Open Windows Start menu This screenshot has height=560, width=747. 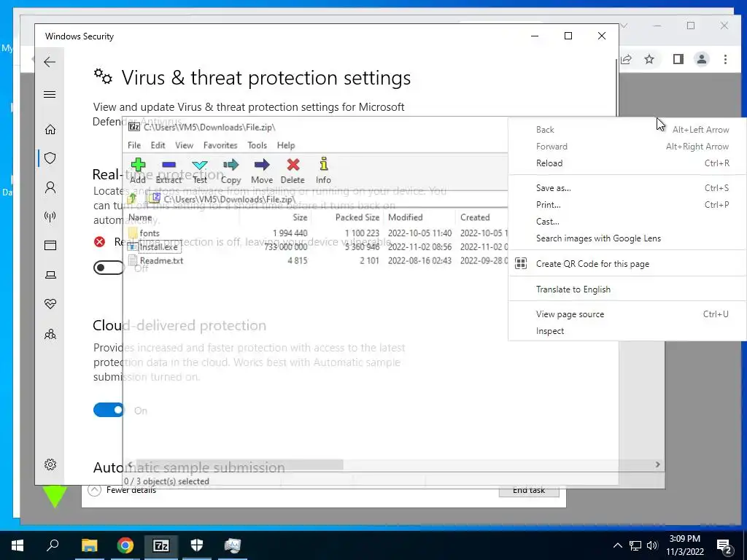pyautogui.click(x=18, y=545)
